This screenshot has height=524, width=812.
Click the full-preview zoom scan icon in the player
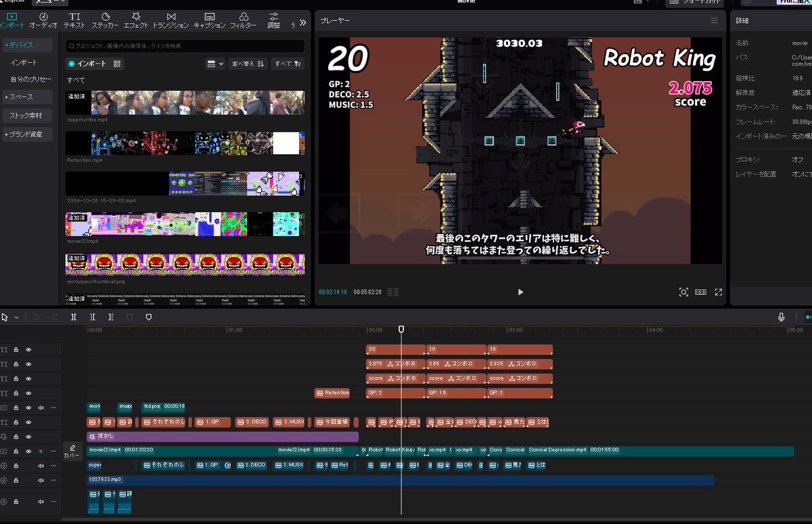(x=683, y=292)
